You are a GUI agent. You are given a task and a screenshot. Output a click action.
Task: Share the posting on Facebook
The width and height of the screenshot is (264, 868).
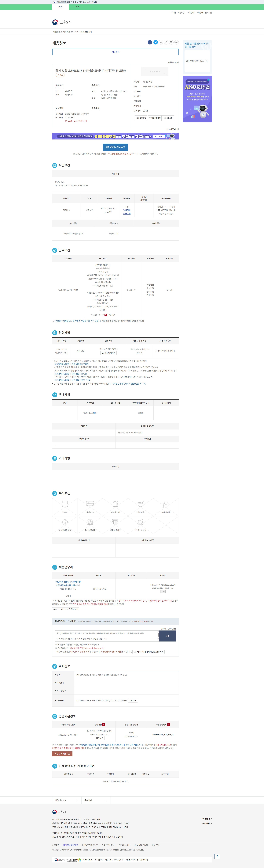(150, 42)
